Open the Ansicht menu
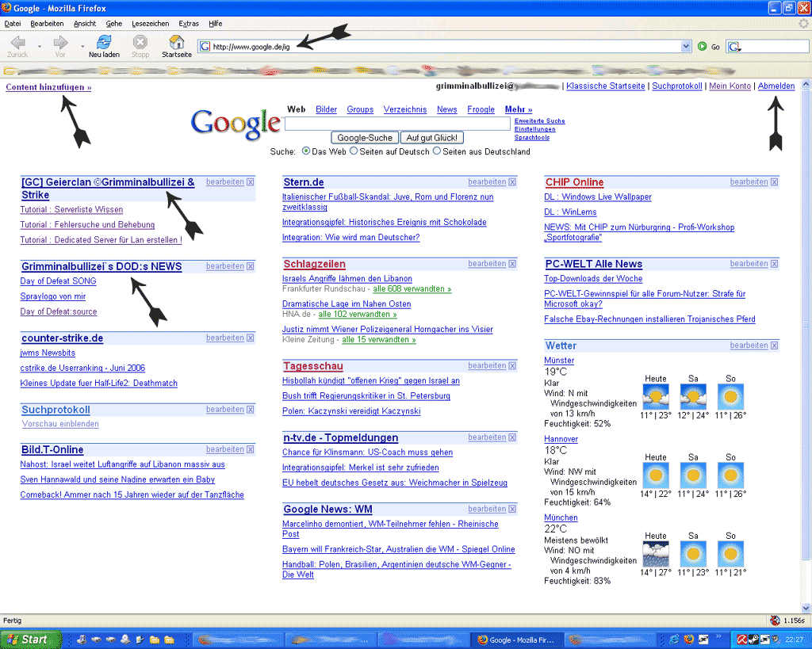This screenshot has width=812, height=649. (85, 24)
